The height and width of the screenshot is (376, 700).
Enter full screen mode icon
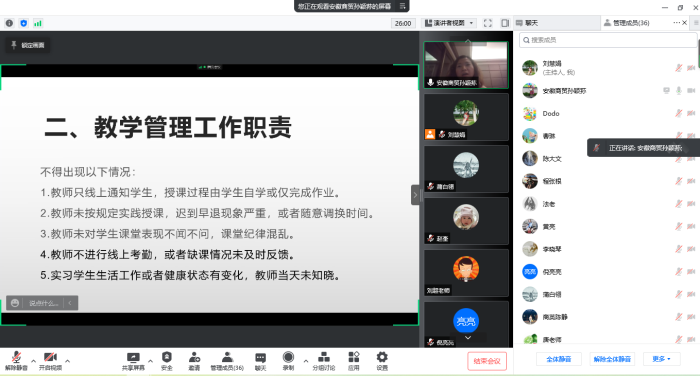[x=488, y=23]
